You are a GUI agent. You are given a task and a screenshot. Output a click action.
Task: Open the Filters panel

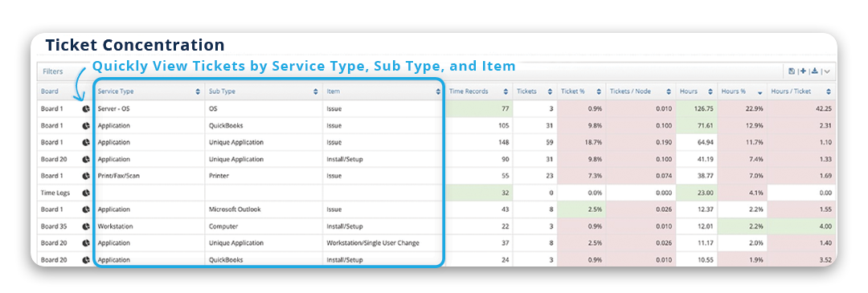coord(53,71)
